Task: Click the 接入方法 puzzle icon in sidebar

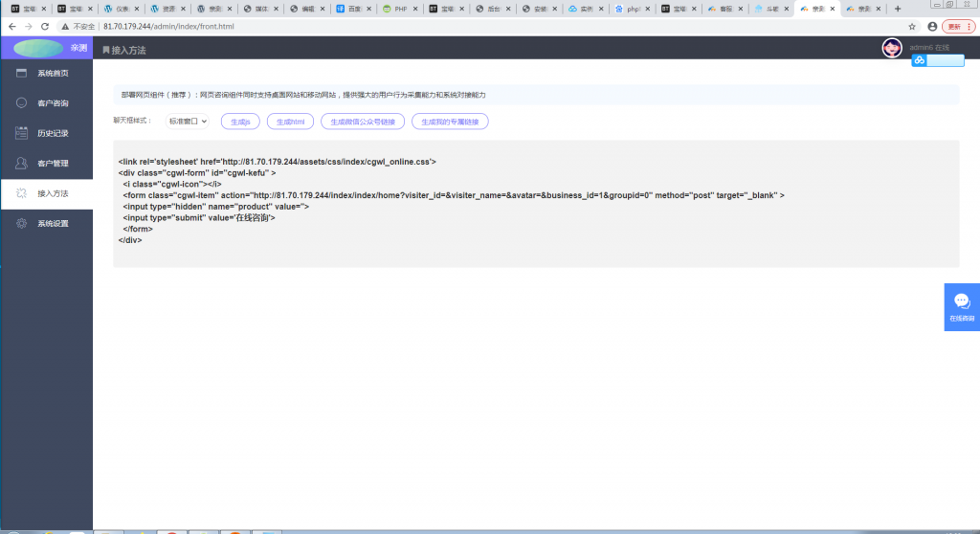Action: (22, 193)
